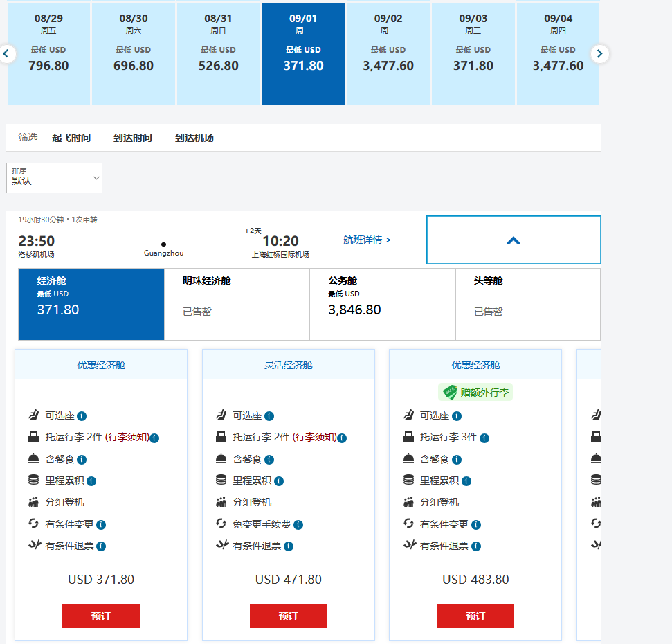Viewport: 672px width, 644px height.
Task: Click info icon next to 含餐食 in 灵活经济舱 card
Action: (x=269, y=460)
